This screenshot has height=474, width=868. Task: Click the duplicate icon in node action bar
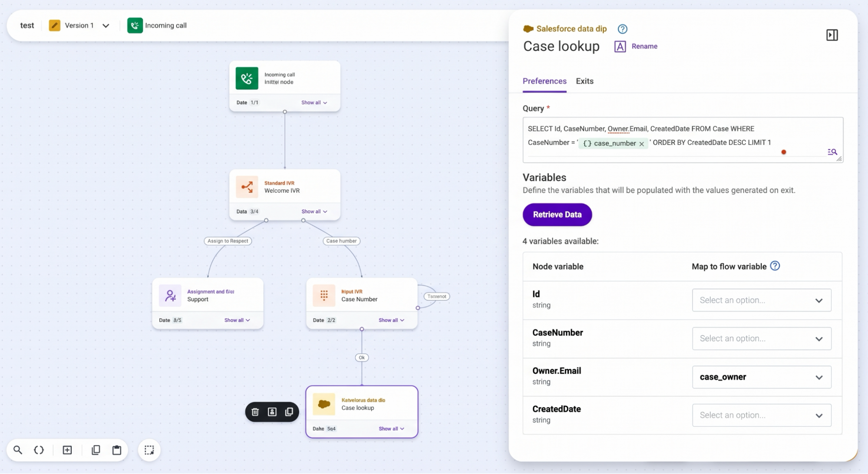(289, 412)
